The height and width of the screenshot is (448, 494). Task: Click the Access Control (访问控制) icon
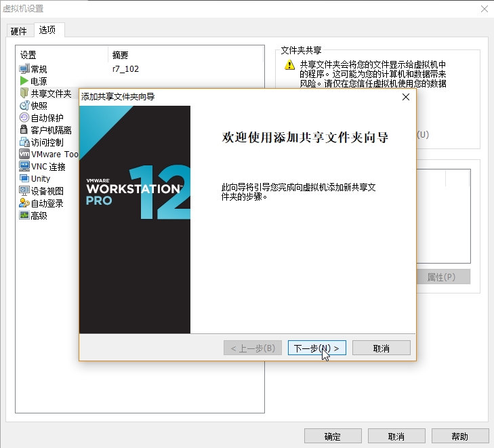point(24,142)
